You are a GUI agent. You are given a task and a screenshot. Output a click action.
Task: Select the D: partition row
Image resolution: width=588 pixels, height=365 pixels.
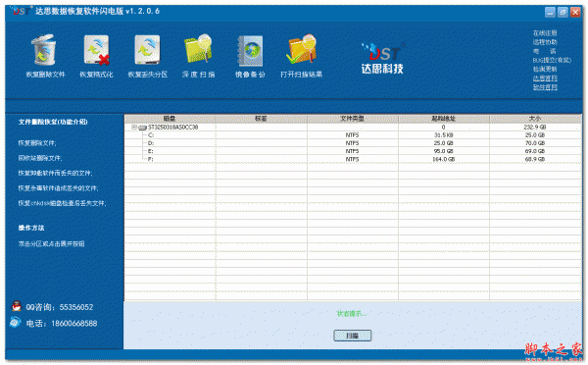tap(353, 143)
